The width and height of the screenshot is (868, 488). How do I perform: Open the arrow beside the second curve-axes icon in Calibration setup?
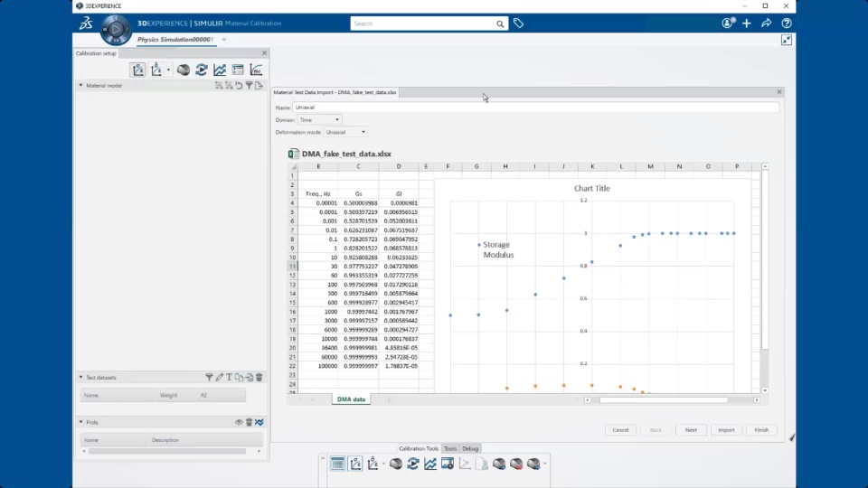tap(168, 70)
